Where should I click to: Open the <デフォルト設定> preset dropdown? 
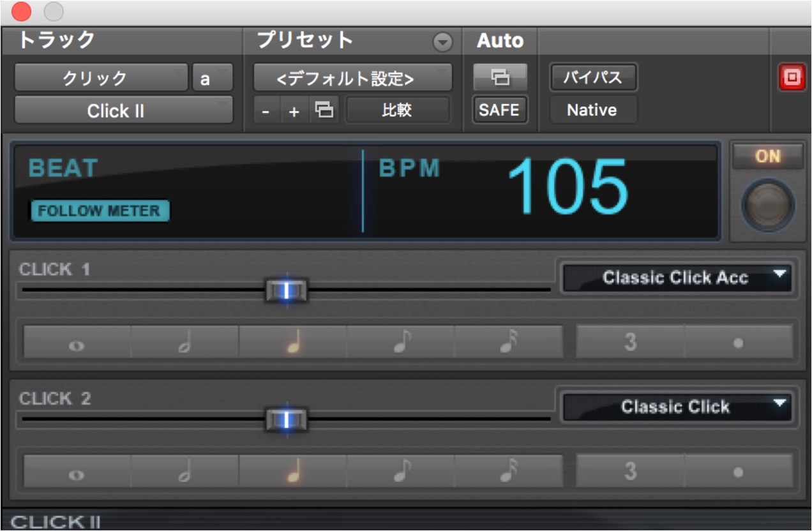(x=353, y=78)
